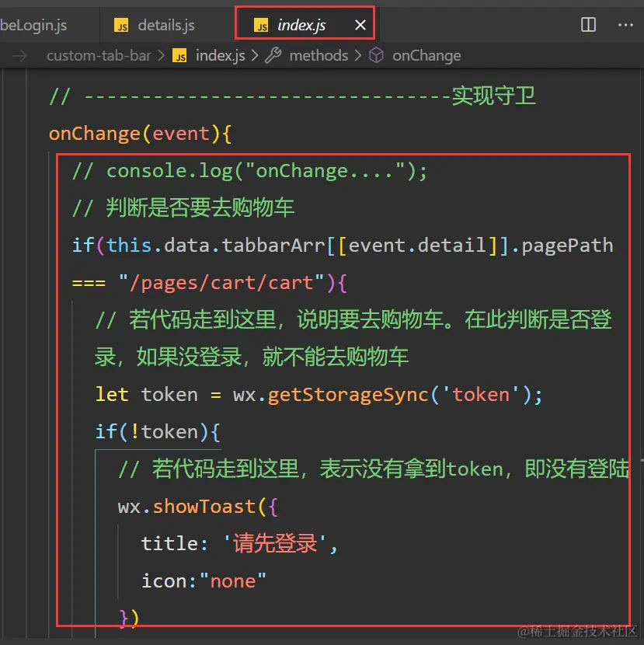Image resolution: width=644 pixels, height=645 pixels.
Task: Click the cube icon before onChange
Action: pos(376,55)
